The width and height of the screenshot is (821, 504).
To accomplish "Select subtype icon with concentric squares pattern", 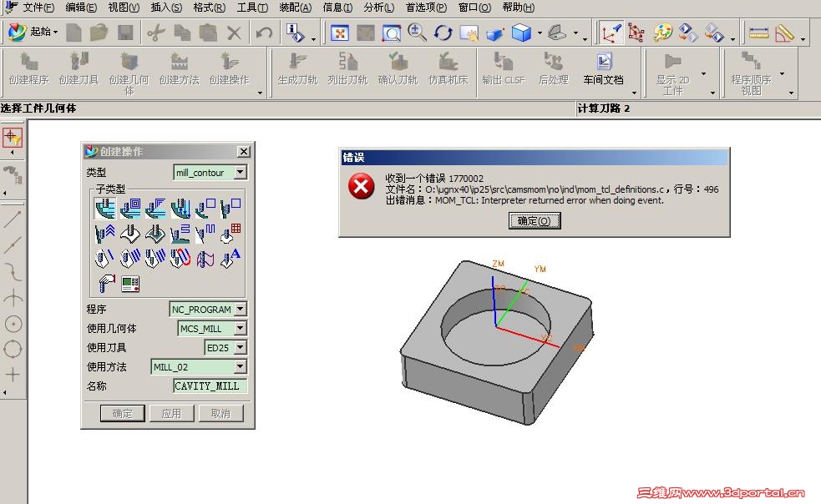I will 130,209.
